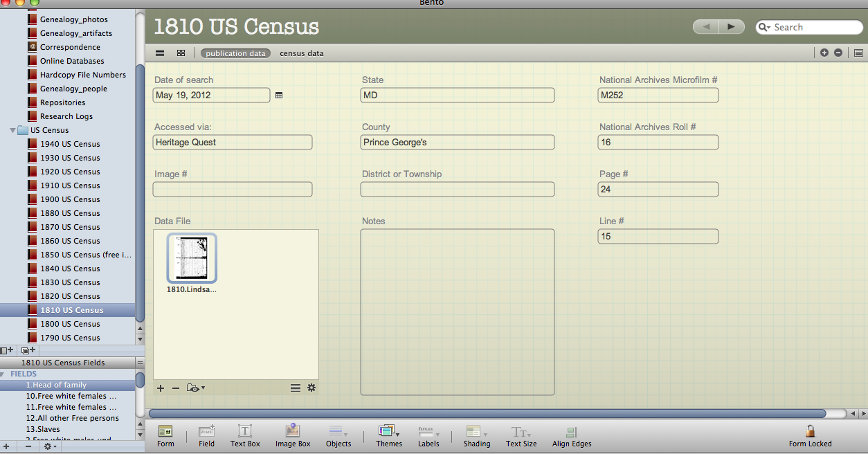Click the remove record minus icon
The width and height of the screenshot is (868, 454).
click(838, 52)
